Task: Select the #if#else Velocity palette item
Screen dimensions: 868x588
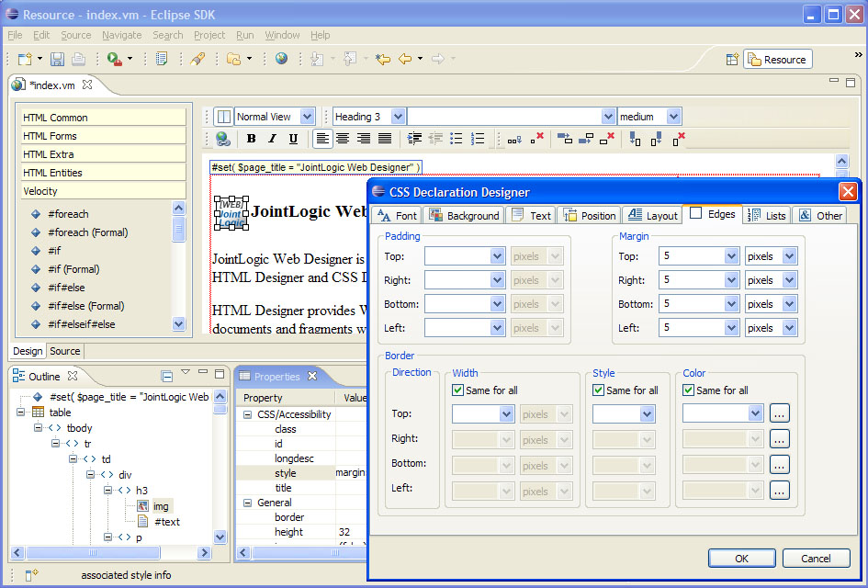Action: coord(66,288)
